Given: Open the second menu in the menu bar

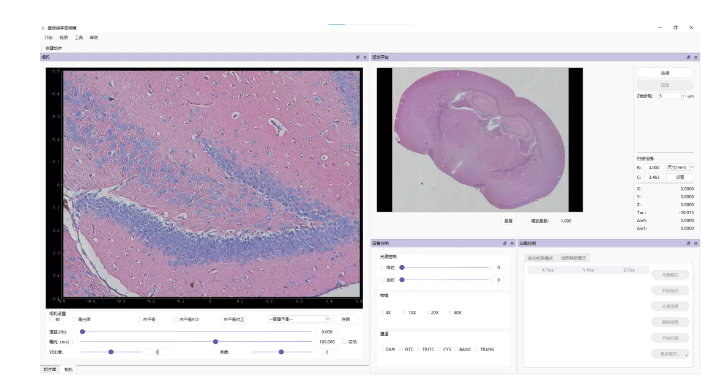Looking at the screenshot, I should (x=64, y=38).
